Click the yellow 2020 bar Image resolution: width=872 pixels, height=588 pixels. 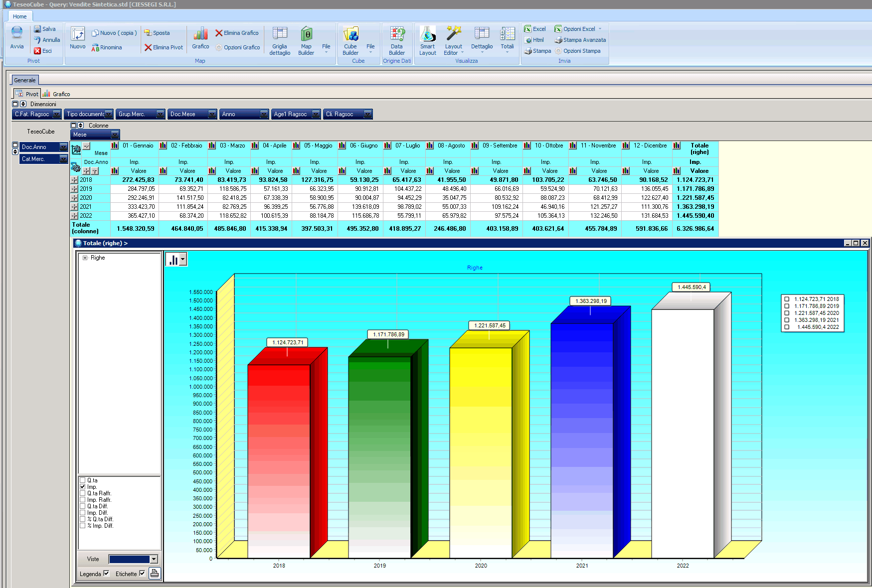tap(481, 452)
